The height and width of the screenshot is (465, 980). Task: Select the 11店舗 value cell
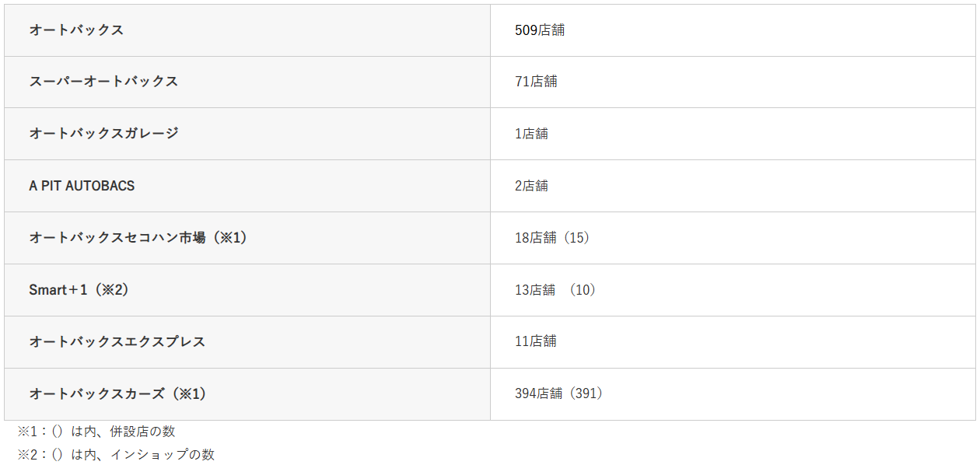click(535, 341)
